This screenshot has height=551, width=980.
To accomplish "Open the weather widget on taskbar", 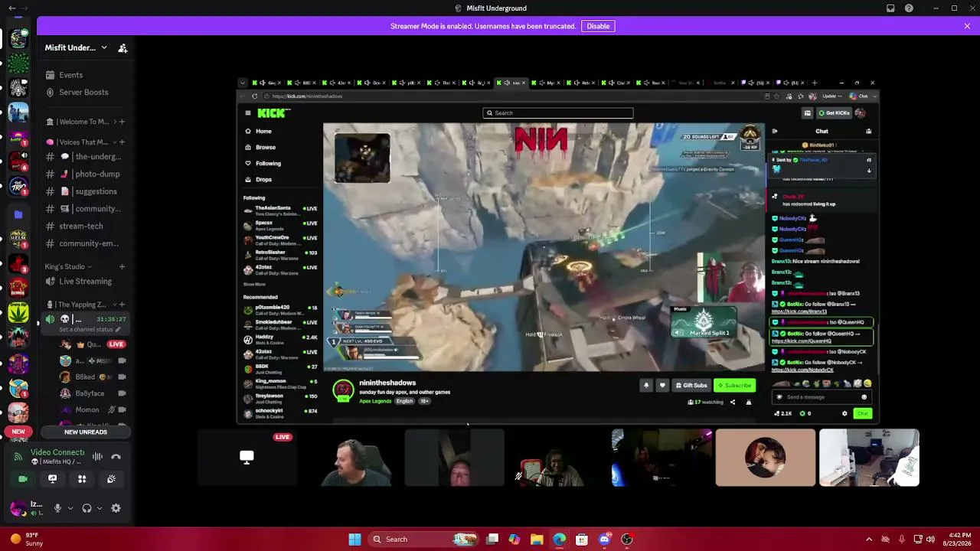I will pyautogui.click(x=27, y=540).
